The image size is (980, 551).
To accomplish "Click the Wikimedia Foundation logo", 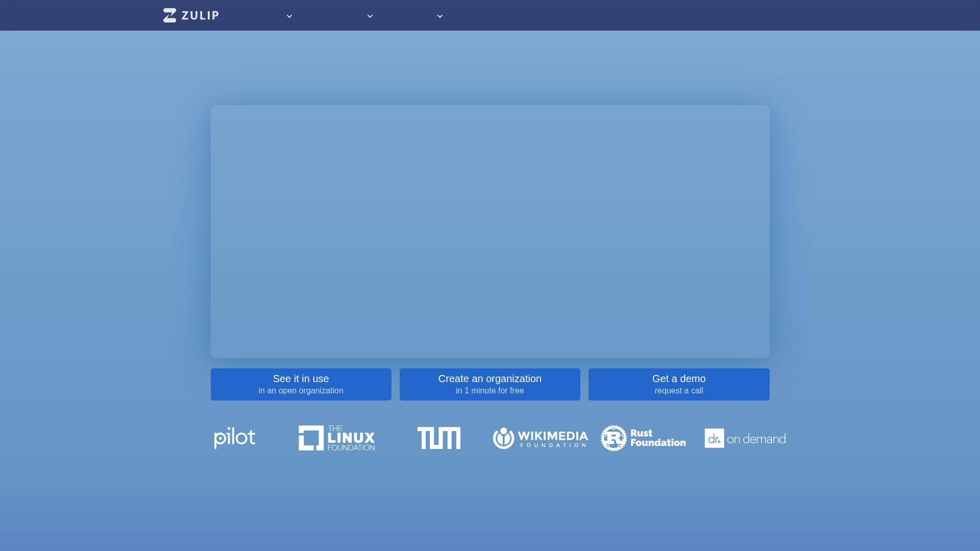I will [x=540, y=438].
